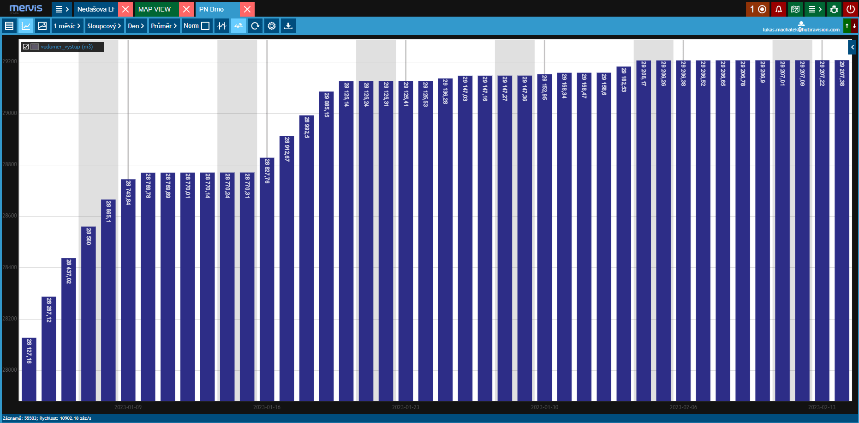Expand the collapsed right side panel arrow
This screenshot has width=859, height=423.
[853, 47]
